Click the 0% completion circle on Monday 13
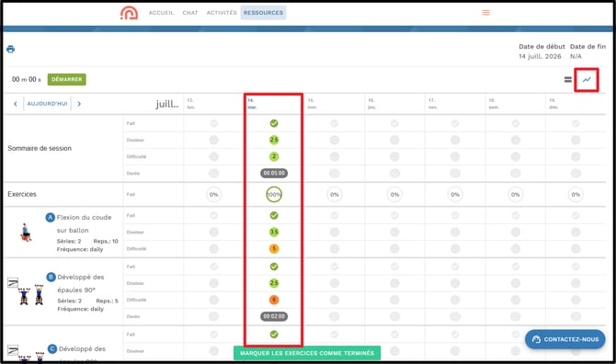The width and height of the screenshot is (616, 364). (x=213, y=194)
